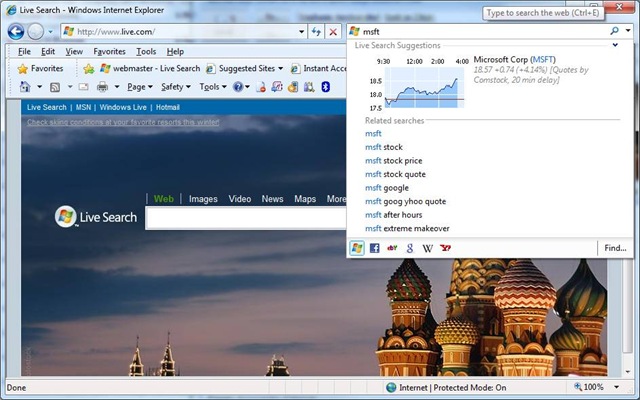The width and height of the screenshot is (640, 400).
Task: Switch to eBay search provider icon
Action: pyautogui.click(x=392, y=248)
